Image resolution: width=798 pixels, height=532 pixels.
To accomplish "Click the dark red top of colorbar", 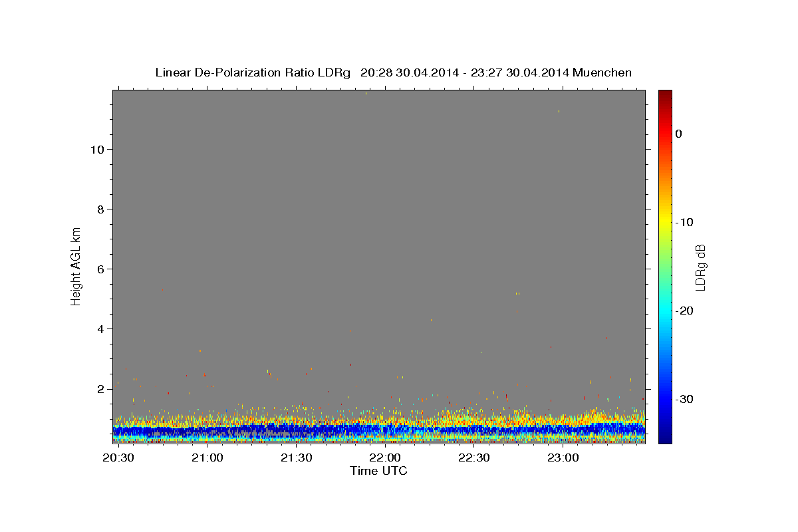I will pyautogui.click(x=665, y=95).
